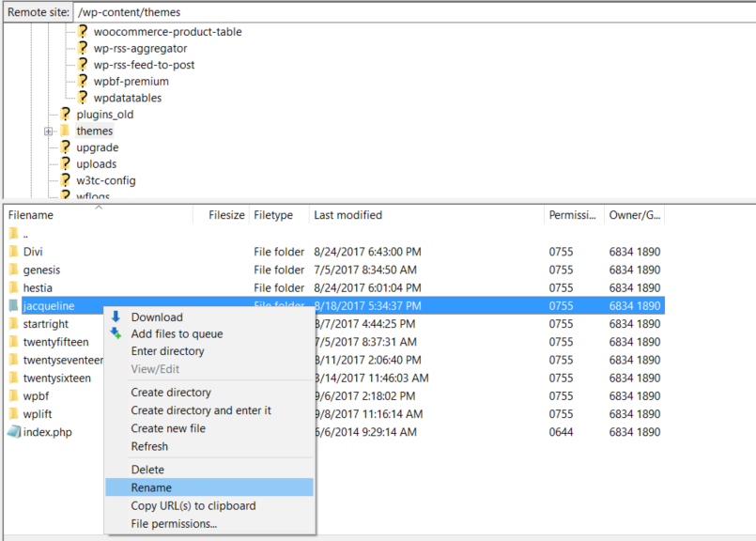Select the genesis filename in list

tap(41, 270)
